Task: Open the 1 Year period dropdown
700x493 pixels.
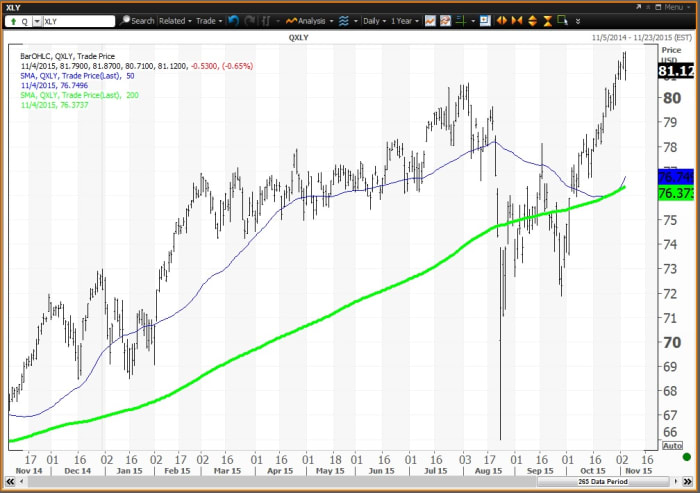Action: [404, 21]
